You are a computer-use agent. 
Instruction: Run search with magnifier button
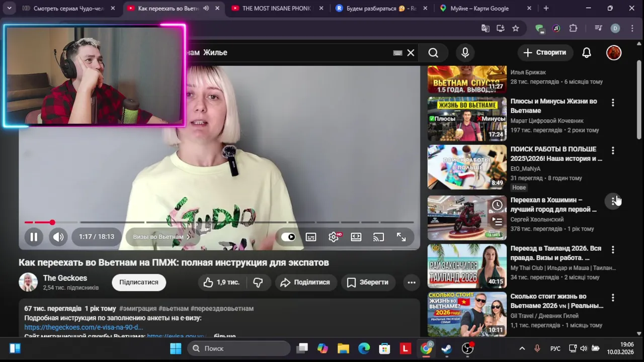click(433, 53)
